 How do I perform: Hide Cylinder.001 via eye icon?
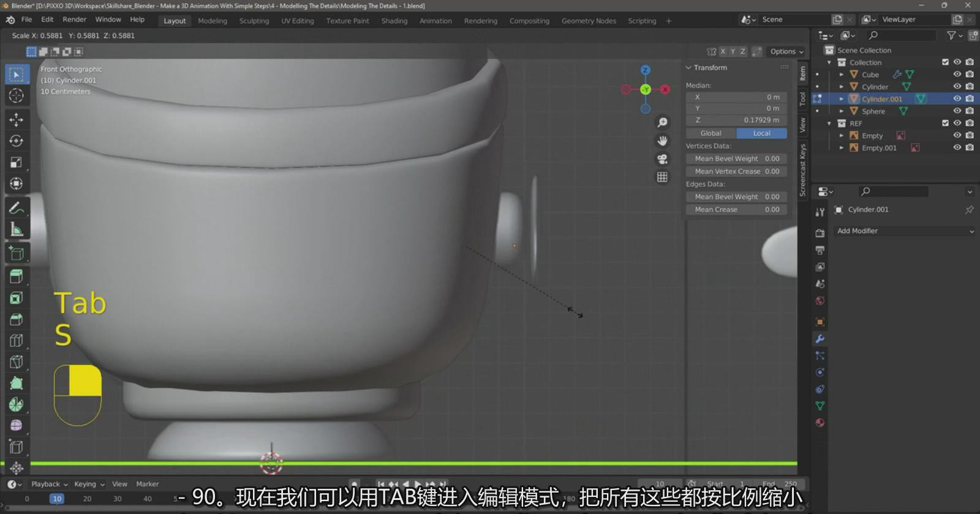pos(957,99)
